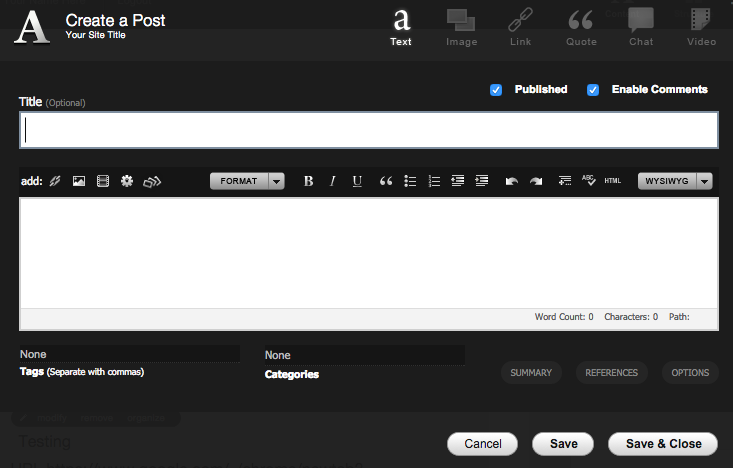Create a numbered list
Screen dimensions: 733x468
(x=434, y=181)
